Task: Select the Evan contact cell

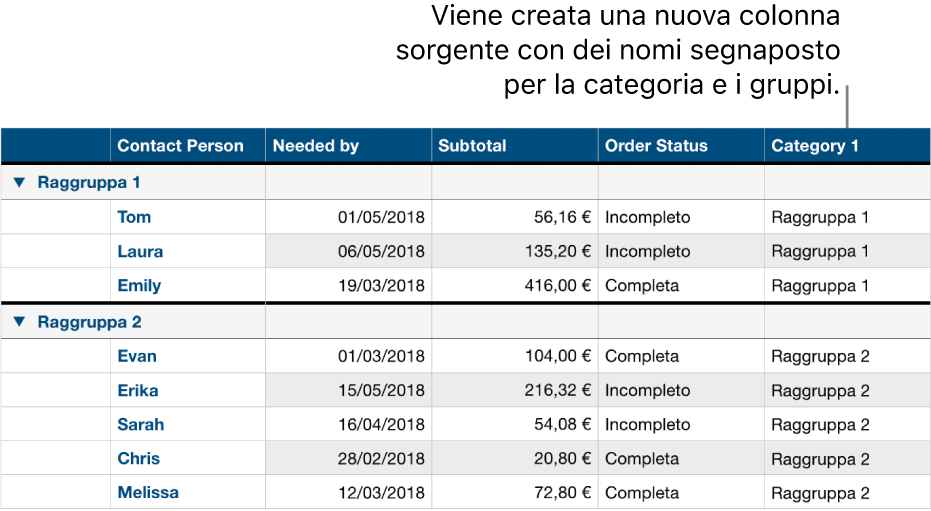Action: (137, 356)
